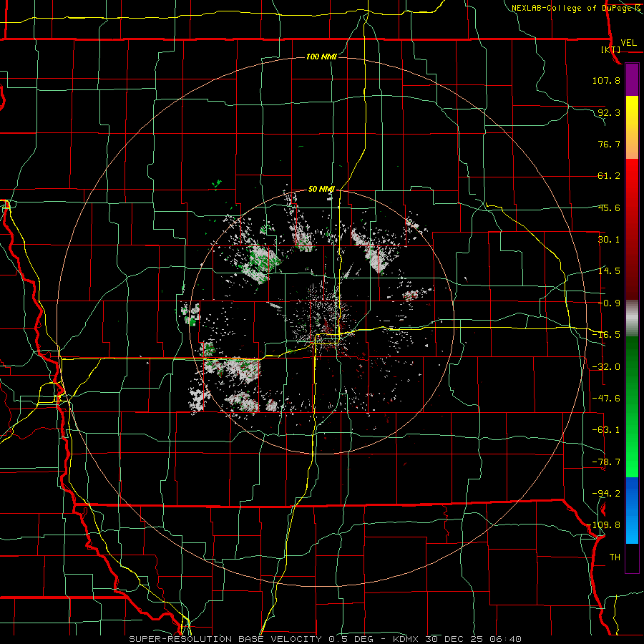Click the gray segment of the velocity scale
Image resolution: width=644 pixels, height=644 pixels.
pyautogui.click(x=632, y=318)
